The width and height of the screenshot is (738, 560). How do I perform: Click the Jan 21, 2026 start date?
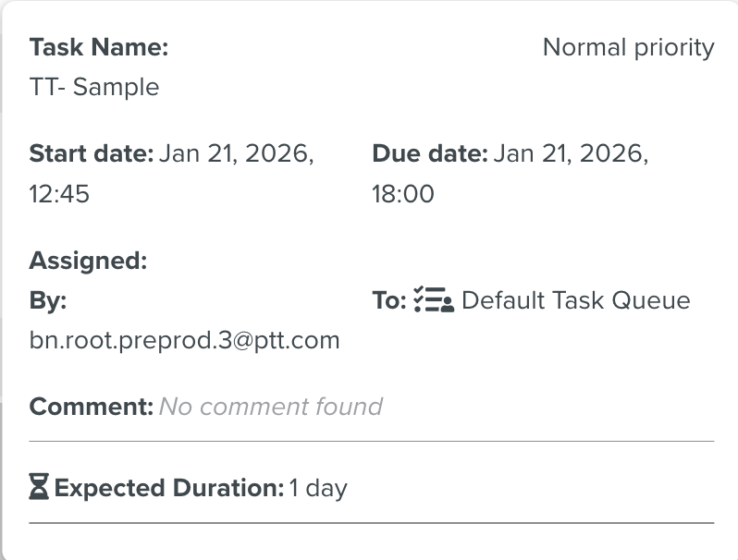237,153
